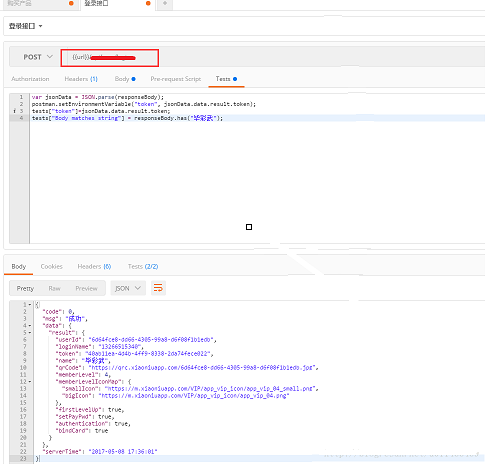Collapse the memberLevelIconMap fold arrow at line 12
The image size is (486, 467).
[30, 382]
